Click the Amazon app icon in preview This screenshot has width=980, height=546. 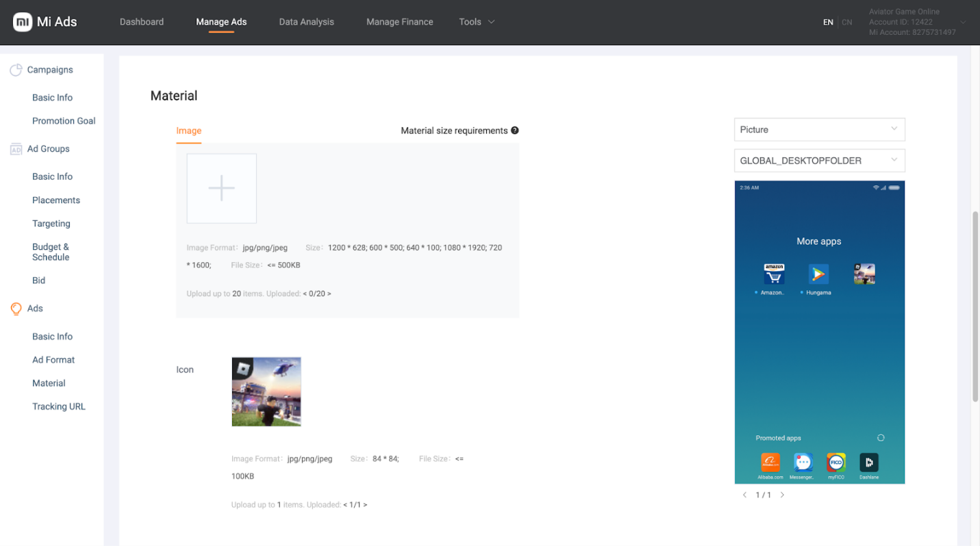click(x=774, y=274)
